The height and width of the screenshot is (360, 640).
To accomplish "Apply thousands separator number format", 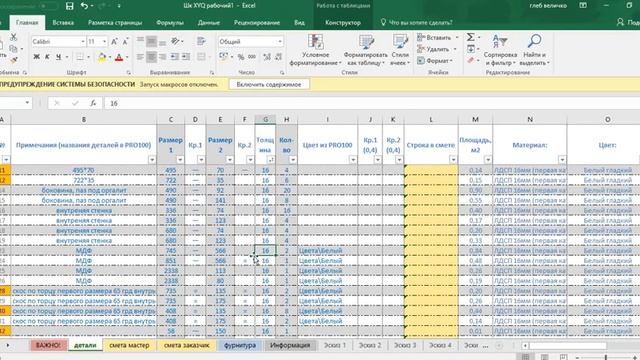I will [252, 57].
